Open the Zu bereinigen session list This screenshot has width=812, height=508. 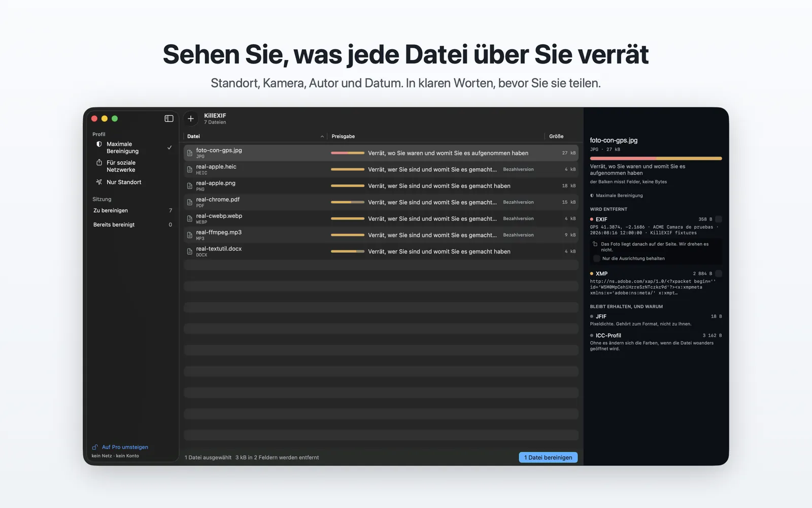(133, 210)
